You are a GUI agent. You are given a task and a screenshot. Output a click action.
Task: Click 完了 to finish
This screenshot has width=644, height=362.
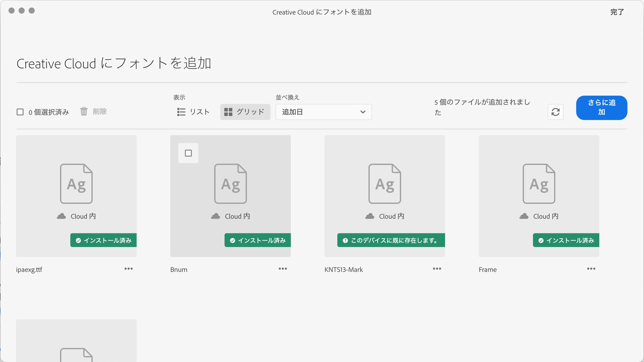tap(617, 12)
